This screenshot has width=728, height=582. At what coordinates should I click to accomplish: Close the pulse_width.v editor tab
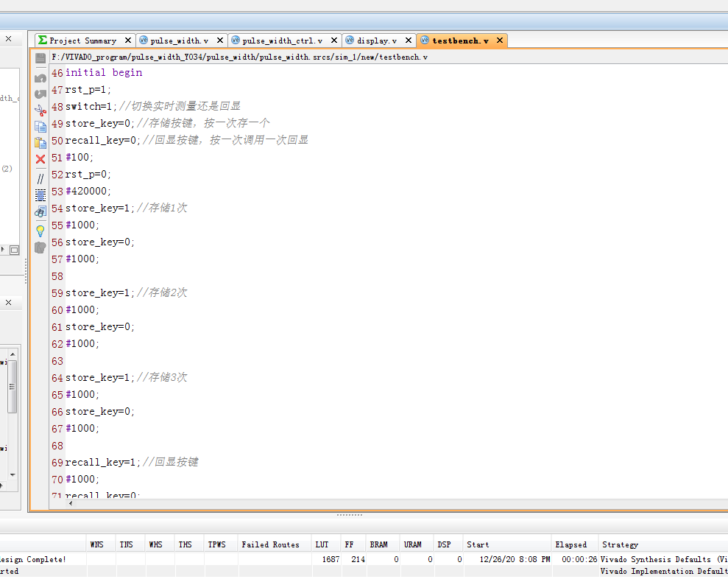[220, 41]
